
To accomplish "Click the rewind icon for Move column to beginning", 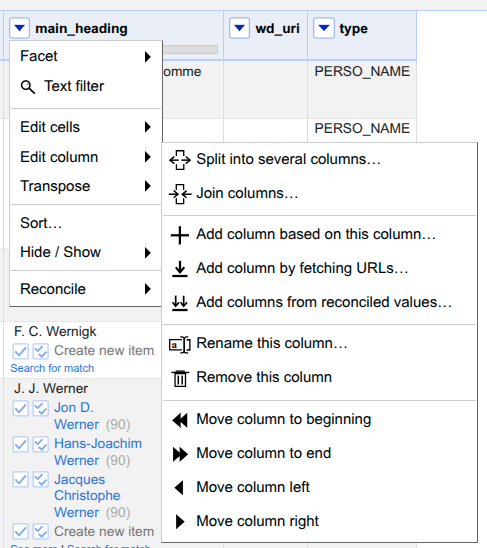I will [180, 420].
